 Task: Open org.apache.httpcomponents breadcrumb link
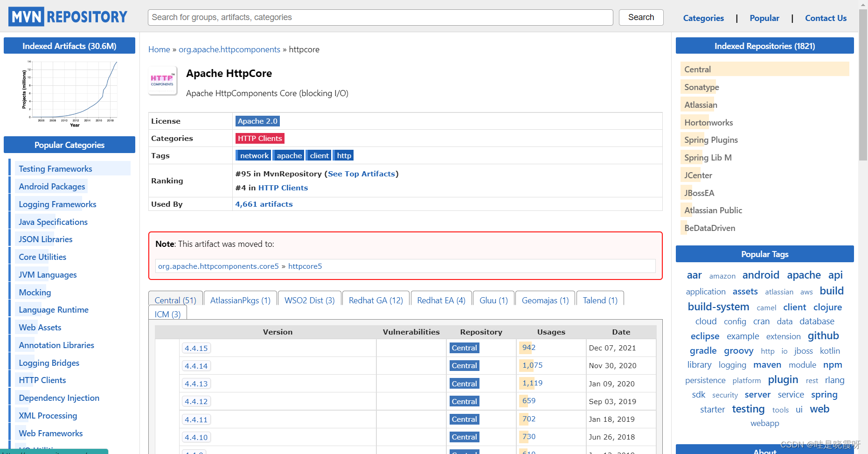[229, 49]
